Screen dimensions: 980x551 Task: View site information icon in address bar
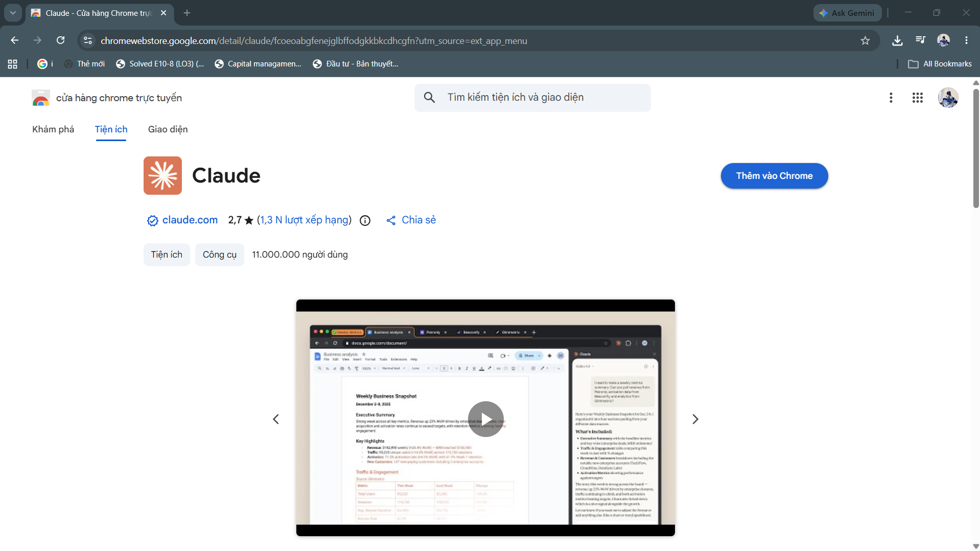88,40
